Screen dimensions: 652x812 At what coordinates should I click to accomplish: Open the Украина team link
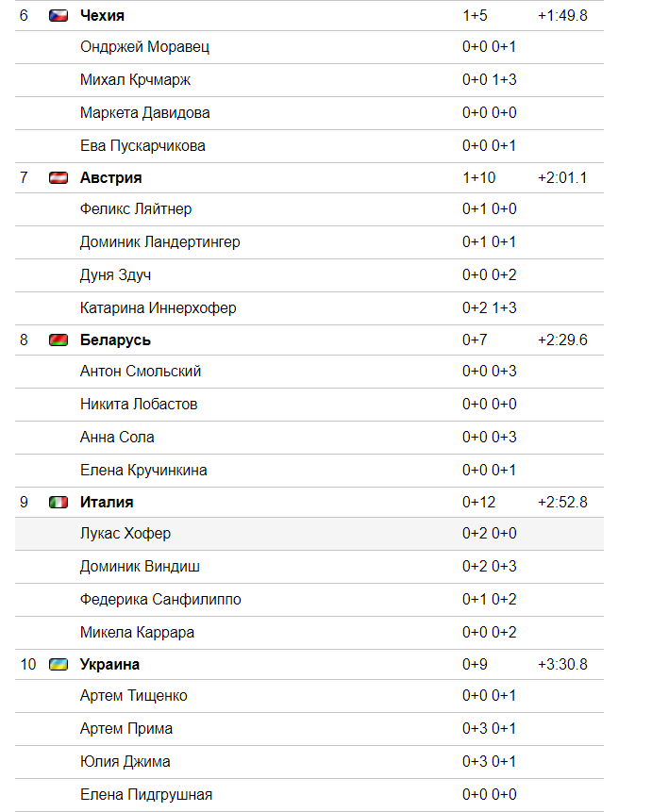109,664
